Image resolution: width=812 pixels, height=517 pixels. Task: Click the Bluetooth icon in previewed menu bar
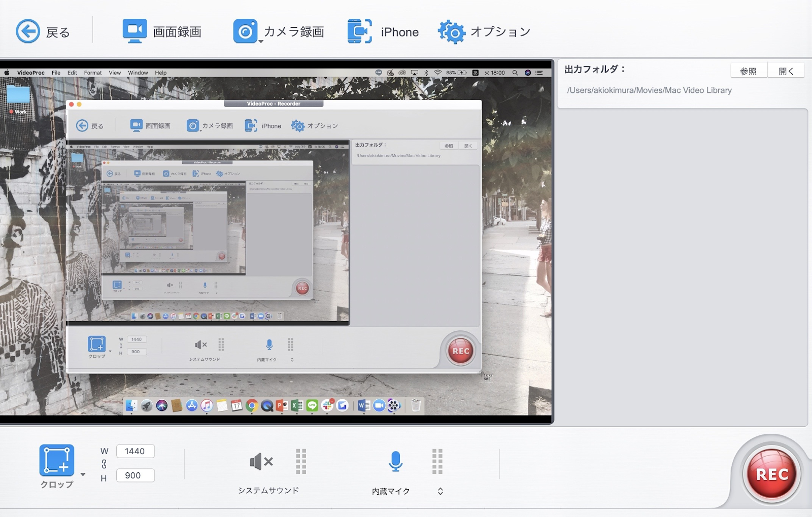426,73
